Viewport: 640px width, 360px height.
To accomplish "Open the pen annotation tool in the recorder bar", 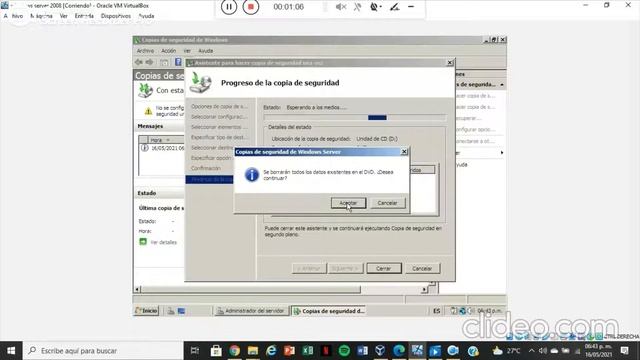I will coord(394,7).
